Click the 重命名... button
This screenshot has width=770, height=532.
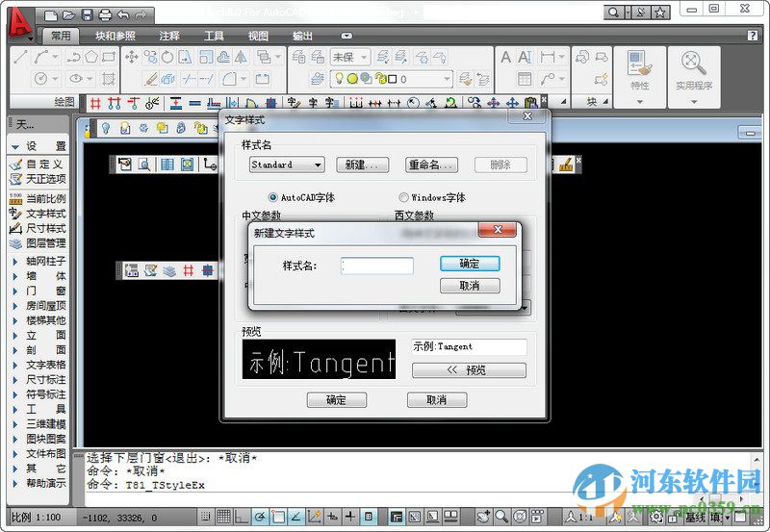tap(431, 165)
